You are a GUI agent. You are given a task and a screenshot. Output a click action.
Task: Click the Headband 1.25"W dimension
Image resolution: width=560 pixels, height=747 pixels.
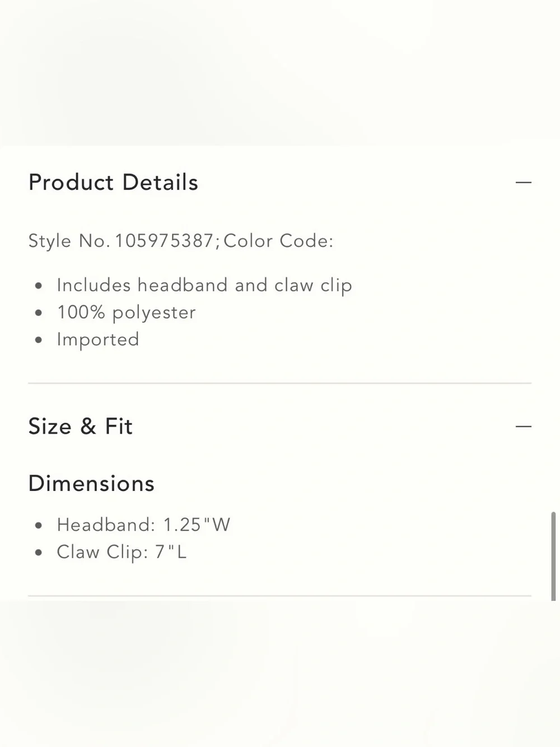143,525
